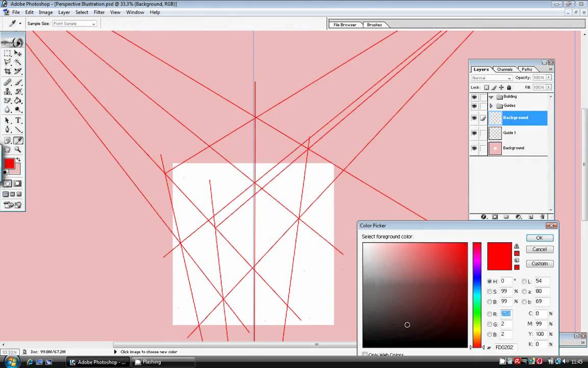Select the Notes tool

(7, 141)
